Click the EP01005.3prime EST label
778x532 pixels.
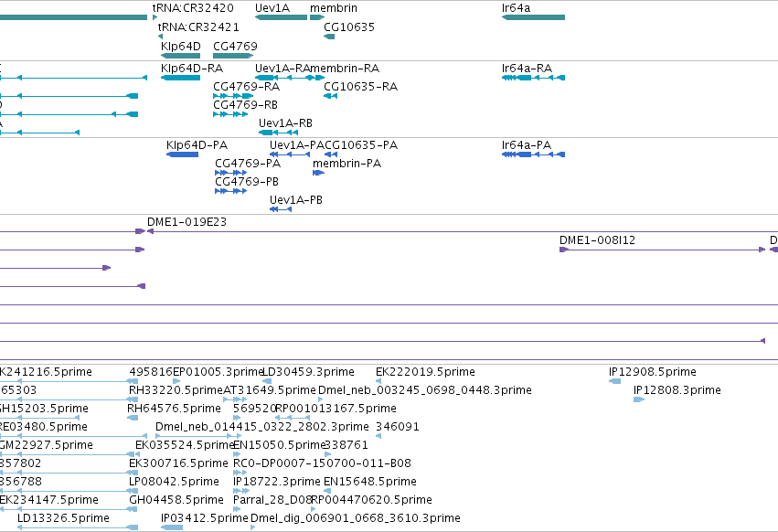tap(218, 372)
